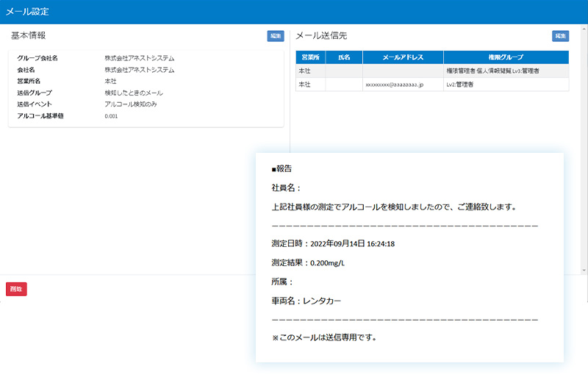
Task: Click the 所属： line in mail preview
Action: click(282, 281)
